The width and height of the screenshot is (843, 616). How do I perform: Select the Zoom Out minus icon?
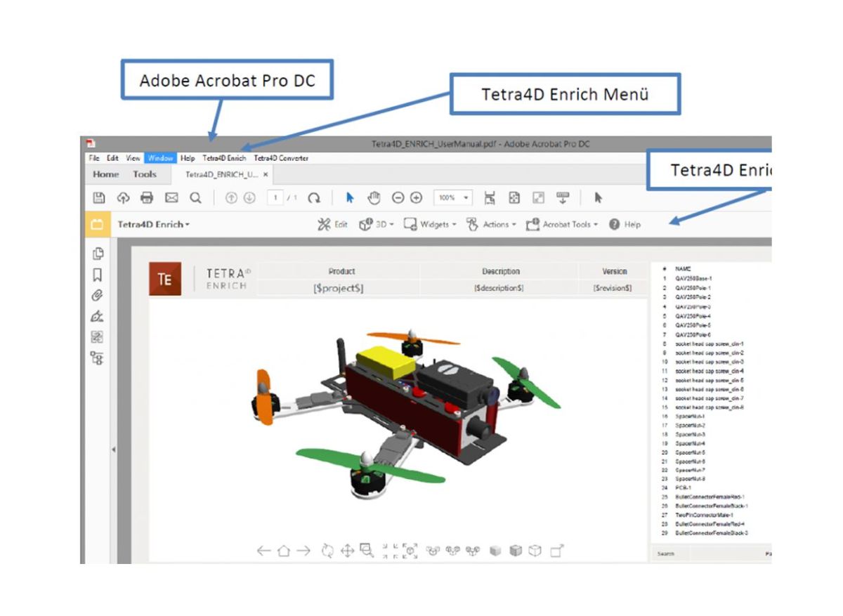(397, 197)
